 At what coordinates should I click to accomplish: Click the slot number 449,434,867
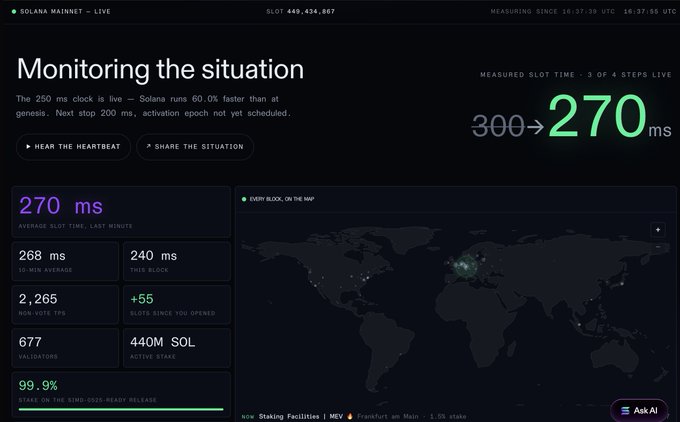311,12
